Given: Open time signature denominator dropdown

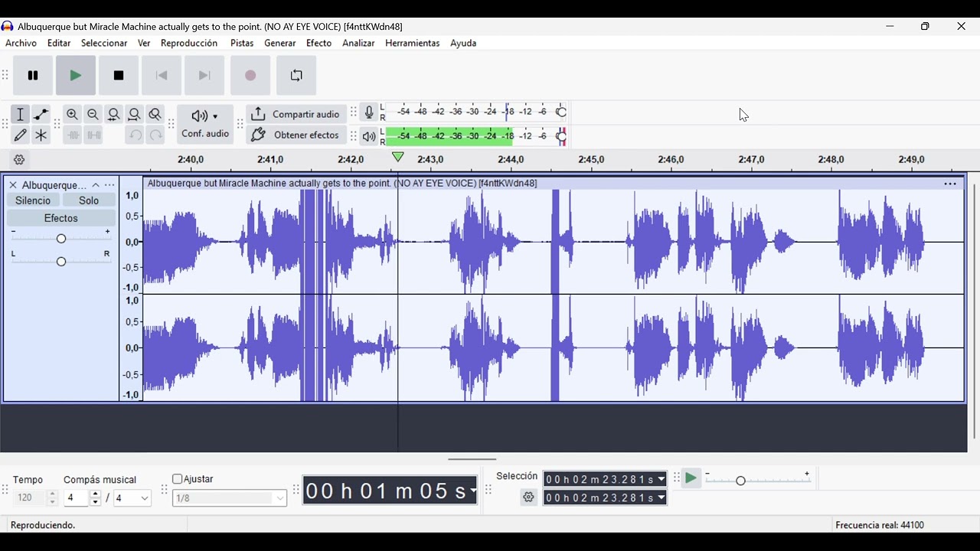Looking at the screenshot, I should coord(133,499).
